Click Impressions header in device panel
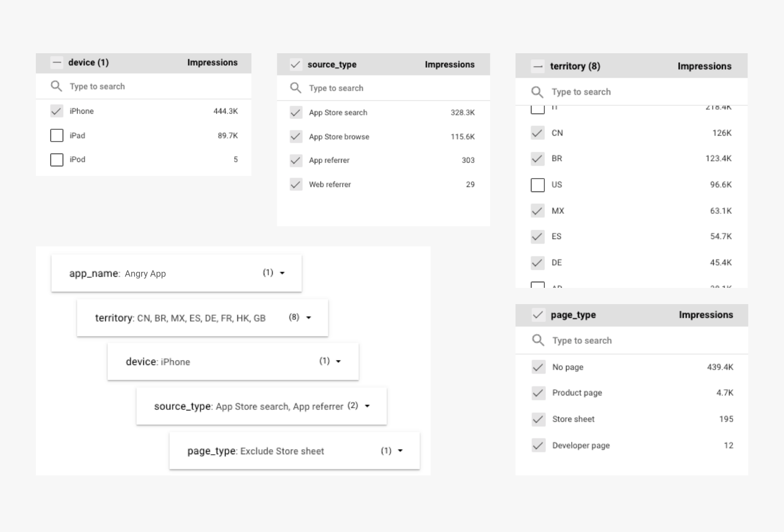Screen dimensions: 784x532 [x=212, y=63]
